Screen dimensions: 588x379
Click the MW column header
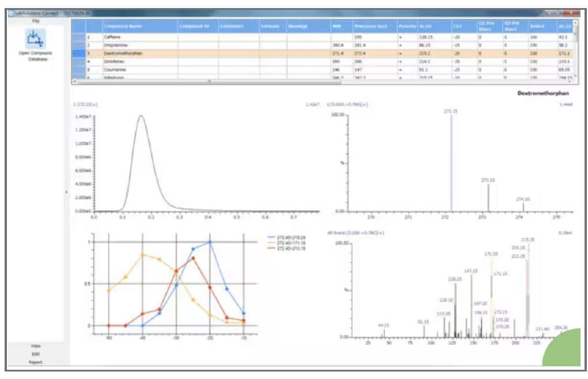coord(342,26)
